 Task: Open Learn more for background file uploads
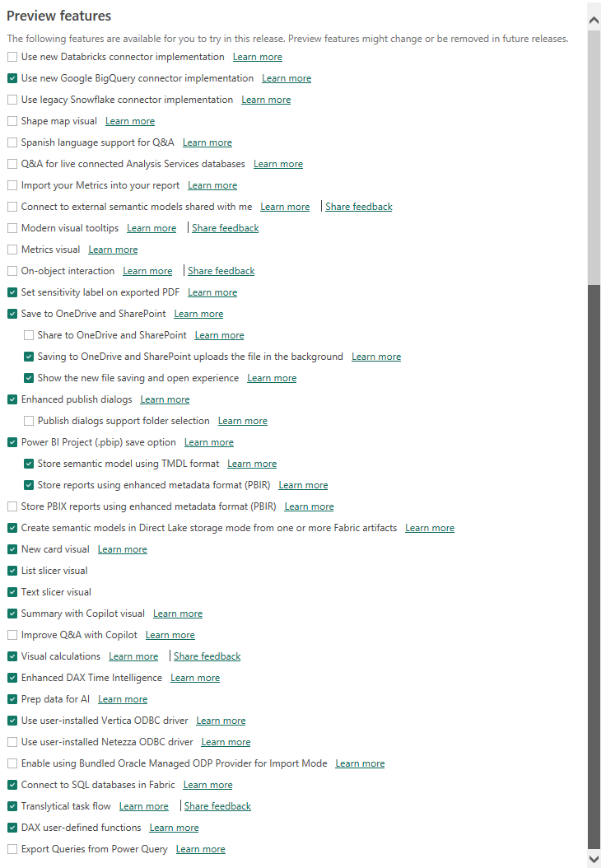coord(376,357)
